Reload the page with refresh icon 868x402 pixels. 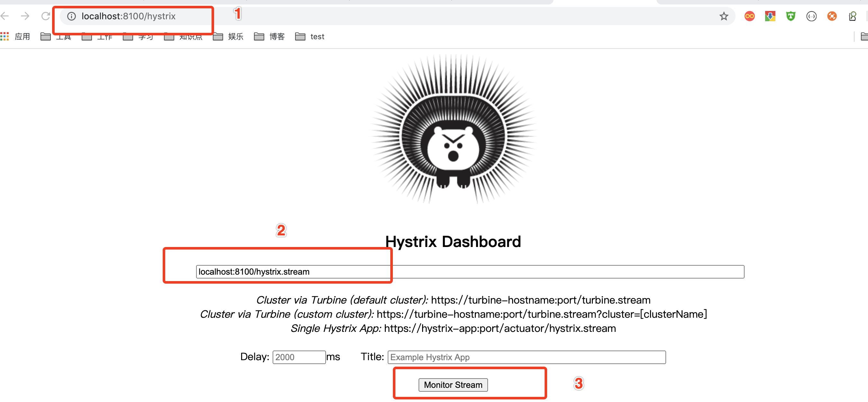(x=45, y=16)
